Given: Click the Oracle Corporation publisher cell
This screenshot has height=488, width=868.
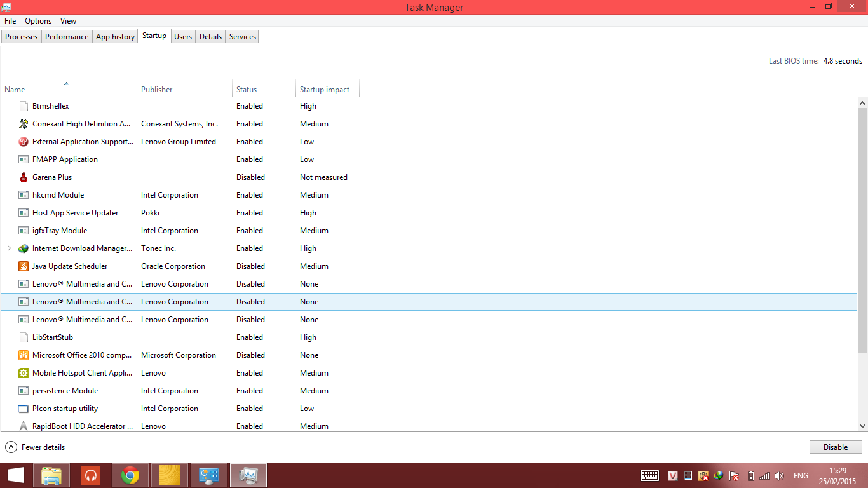Looking at the screenshot, I should (173, 266).
